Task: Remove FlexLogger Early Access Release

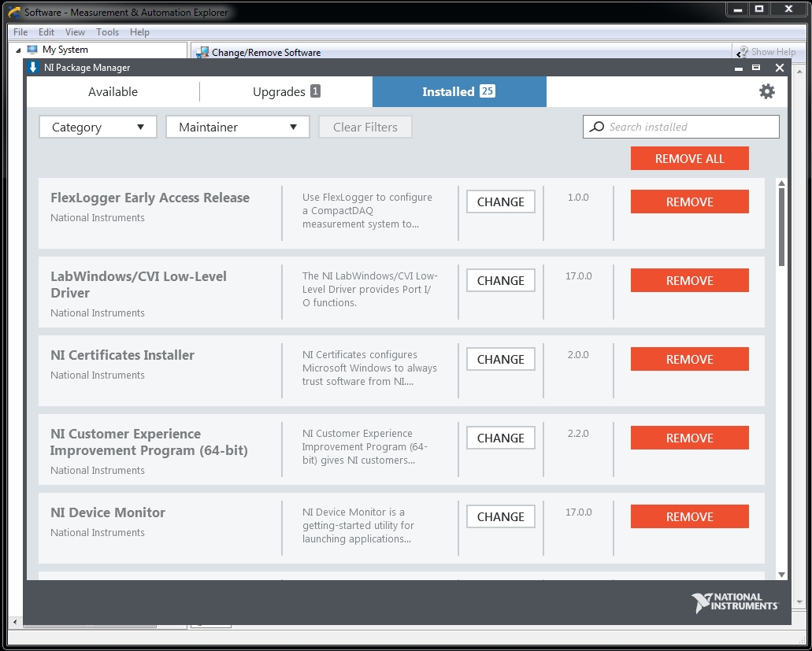Action: [689, 202]
